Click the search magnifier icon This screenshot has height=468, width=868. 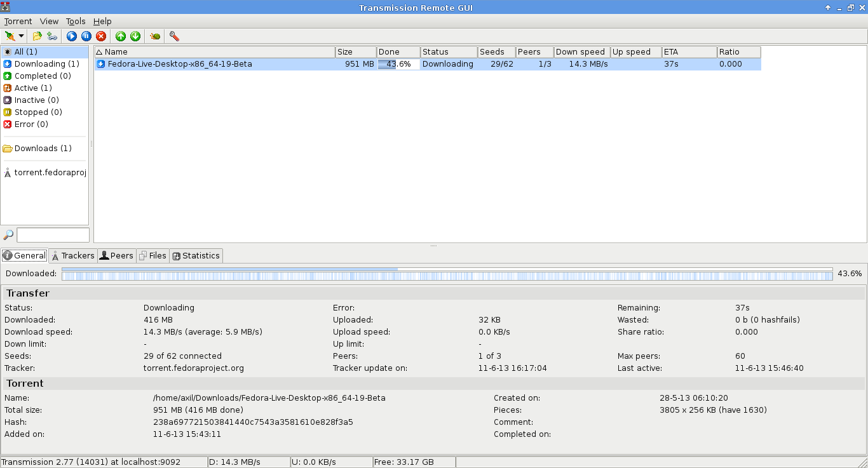click(8, 235)
